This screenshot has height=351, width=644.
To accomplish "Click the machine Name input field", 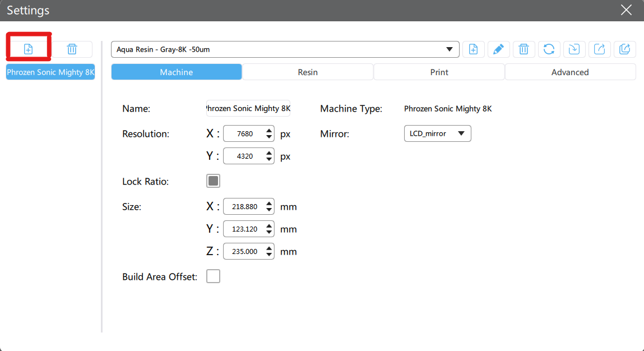I will [x=248, y=108].
